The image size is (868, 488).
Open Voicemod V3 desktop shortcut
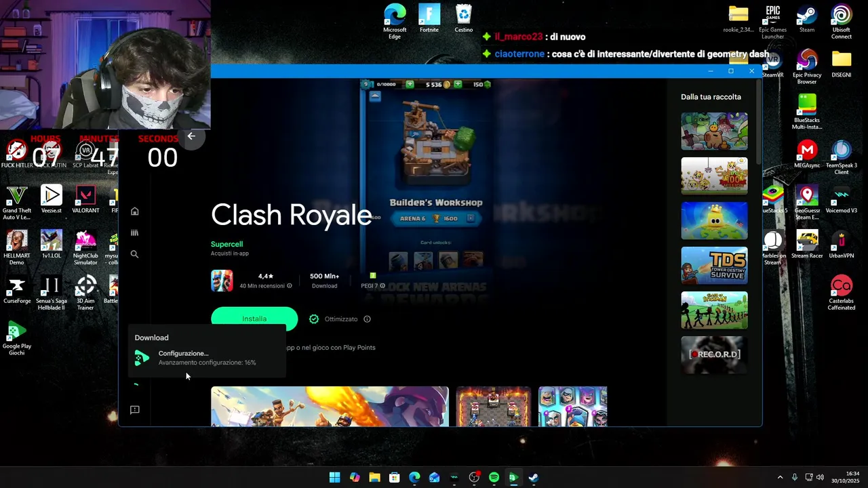(842, 199)
